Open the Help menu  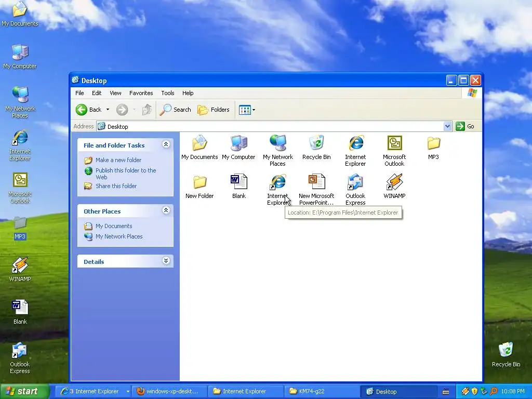point(188,93)
